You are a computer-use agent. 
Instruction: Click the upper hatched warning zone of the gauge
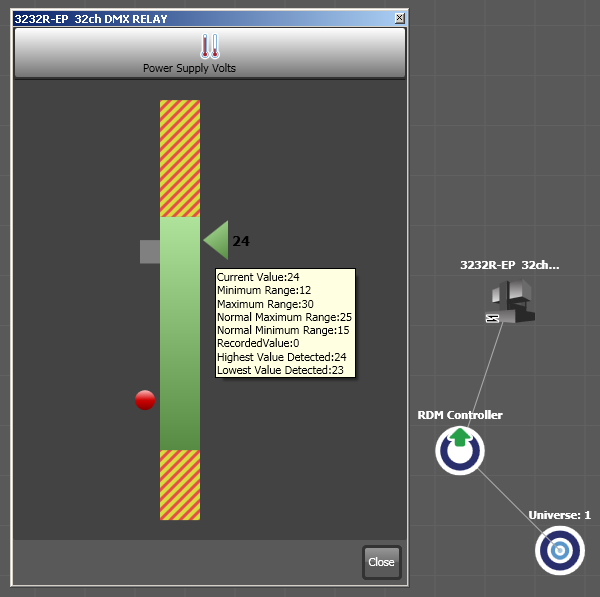(180, 158)
